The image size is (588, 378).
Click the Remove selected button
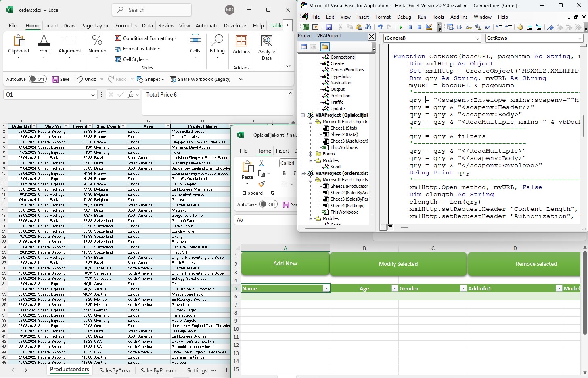click(536, 264)
